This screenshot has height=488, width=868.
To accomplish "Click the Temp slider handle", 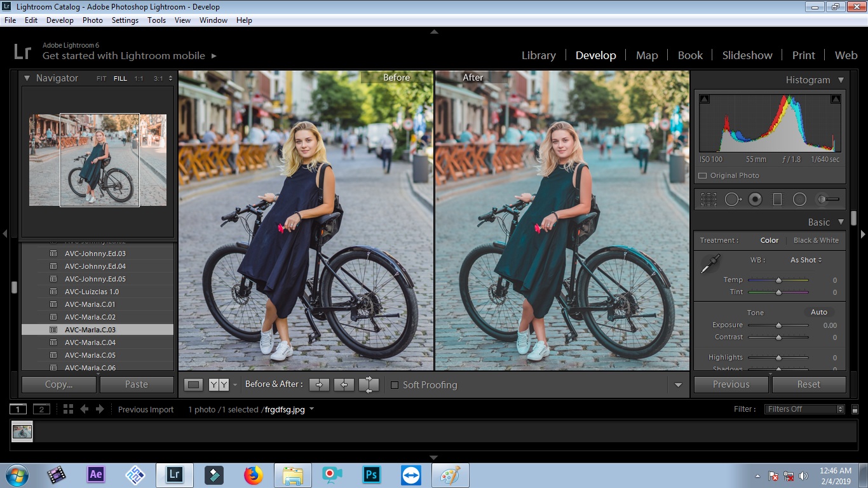I will point(778,280).
